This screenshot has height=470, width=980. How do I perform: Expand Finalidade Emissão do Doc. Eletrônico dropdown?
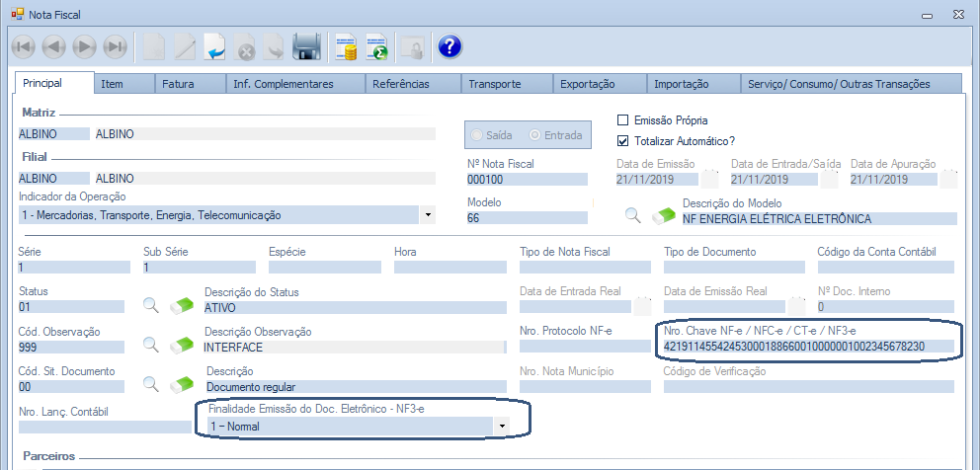pos(503,427)
